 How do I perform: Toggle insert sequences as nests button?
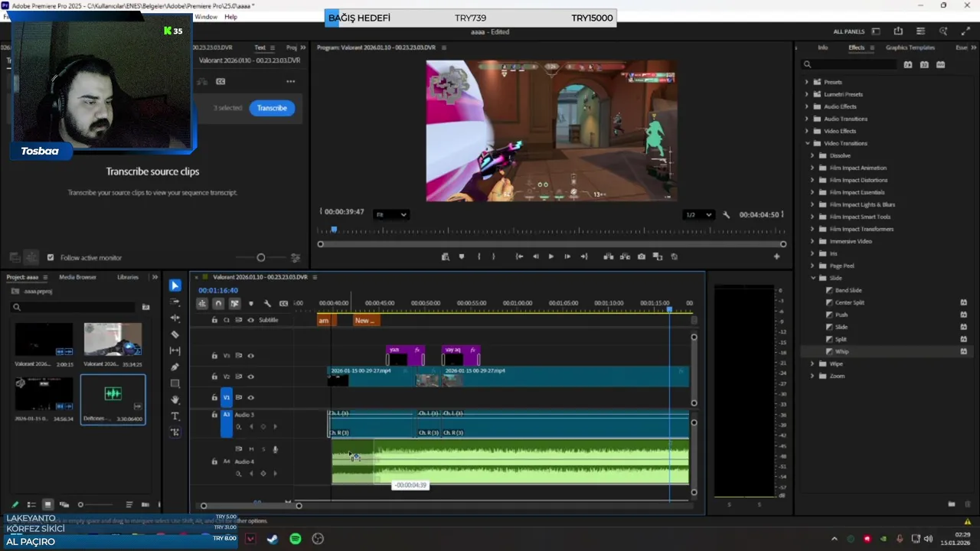click(x=202, y=304)
